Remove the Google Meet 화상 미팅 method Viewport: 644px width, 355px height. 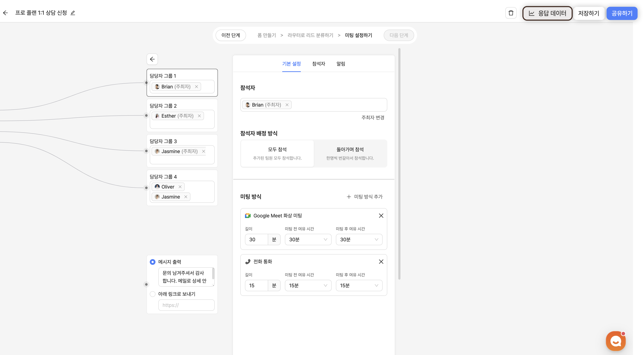coord(381,216)
